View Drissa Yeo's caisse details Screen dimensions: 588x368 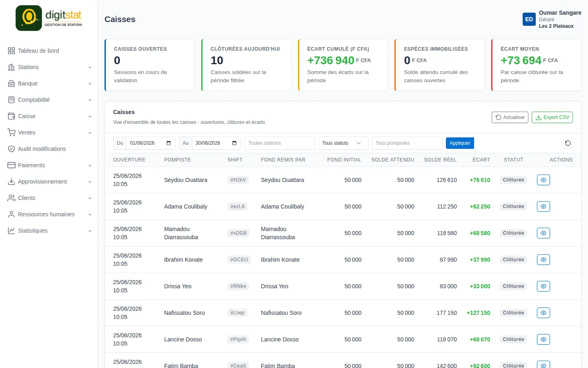[543, 286]
